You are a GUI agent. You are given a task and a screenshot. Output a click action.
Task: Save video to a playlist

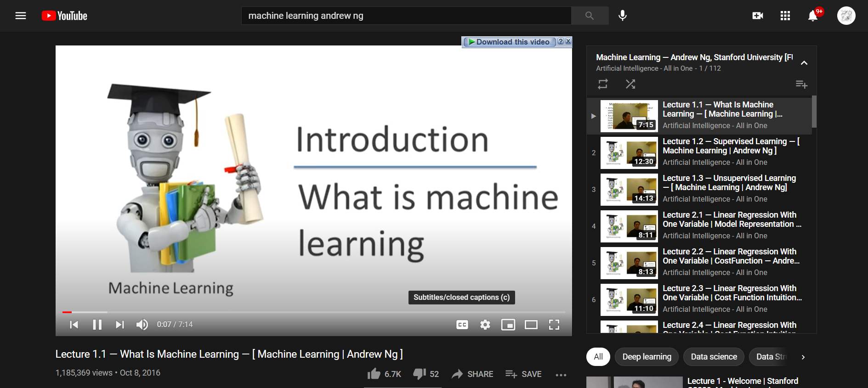pyautogui.click(x=523, y=374)
